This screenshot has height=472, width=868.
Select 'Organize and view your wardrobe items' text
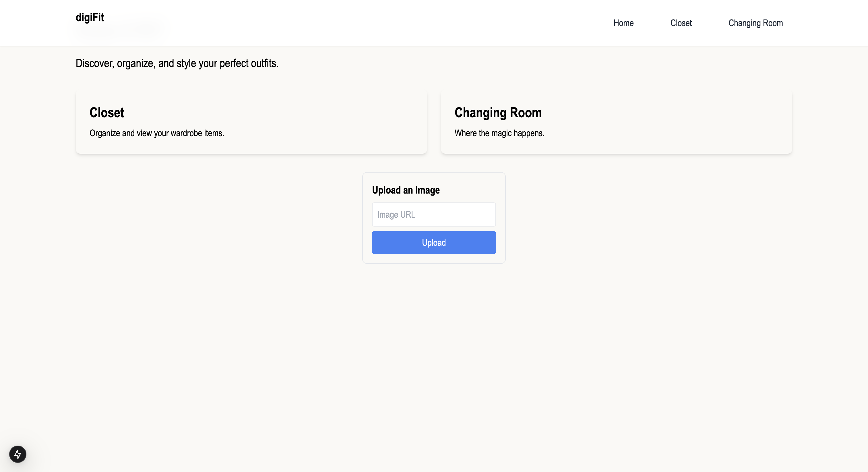pos(157,133)
